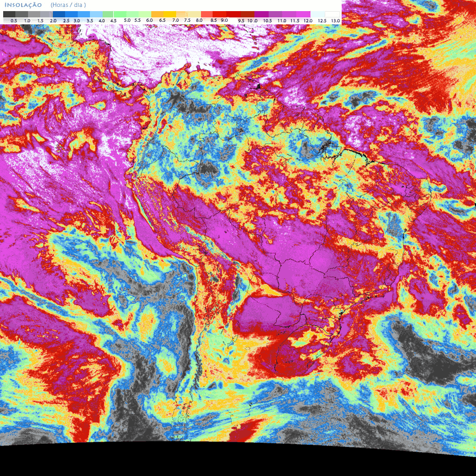This screenshot has height=476, width=476.
Task: Click the '8.0' legend value
Action: coord(199,20)
